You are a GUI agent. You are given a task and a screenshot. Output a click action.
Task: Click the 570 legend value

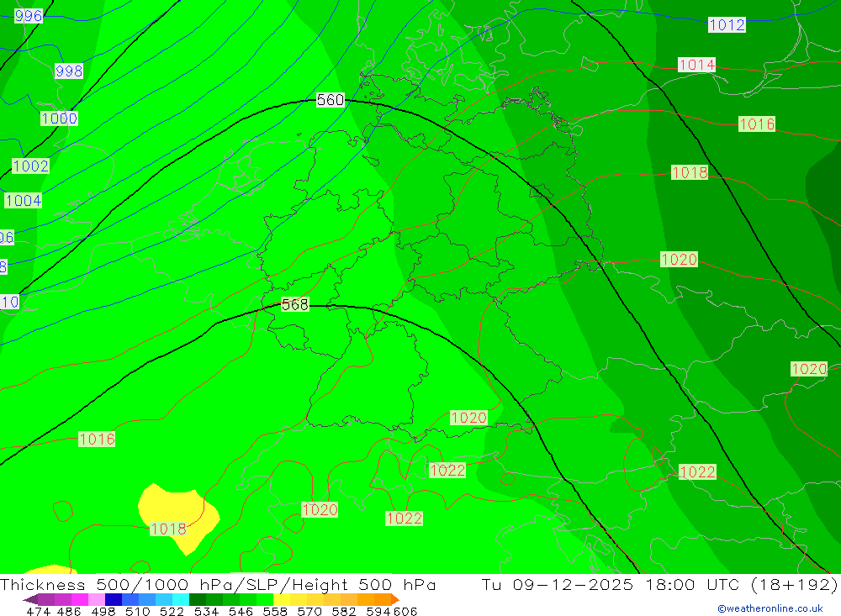pyautogui.click(x=309, y=611)
